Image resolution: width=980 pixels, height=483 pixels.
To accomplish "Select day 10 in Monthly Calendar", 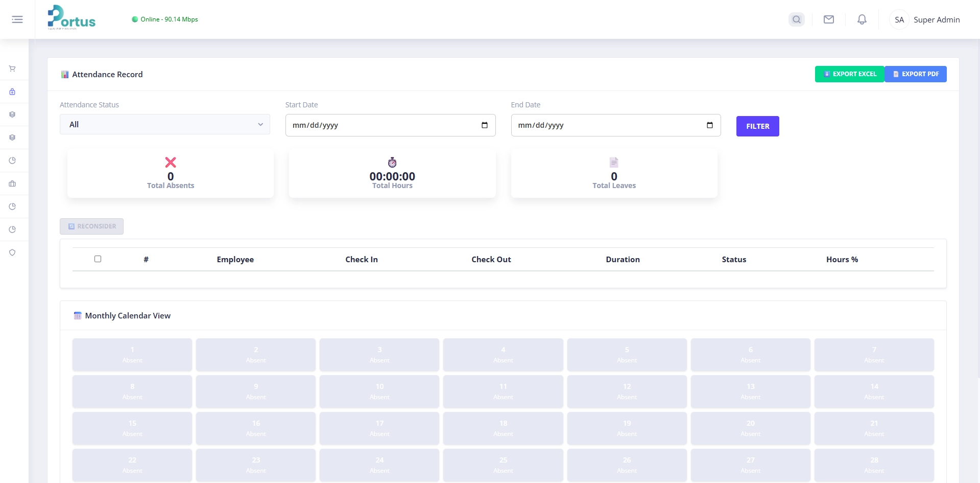I will coord(379,392).
